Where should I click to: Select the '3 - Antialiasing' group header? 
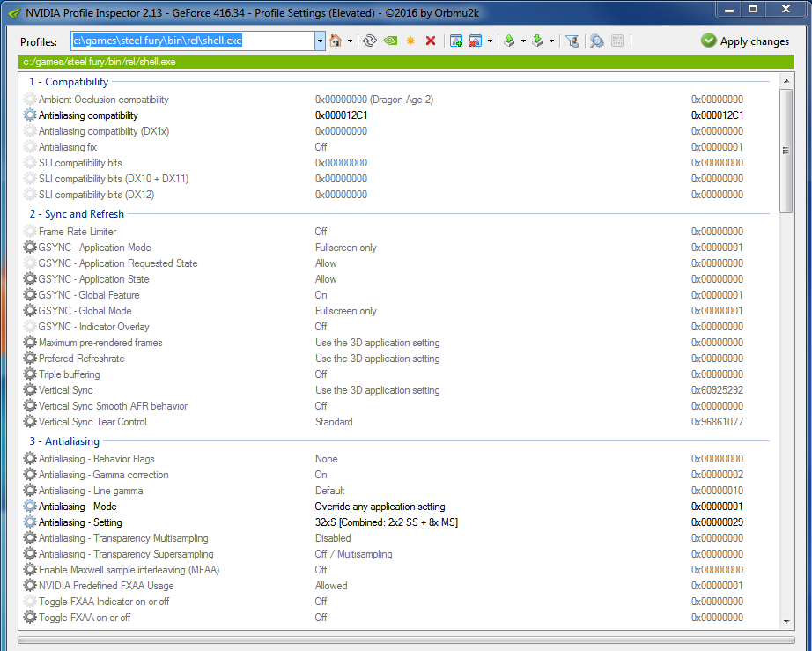point(64,441)
